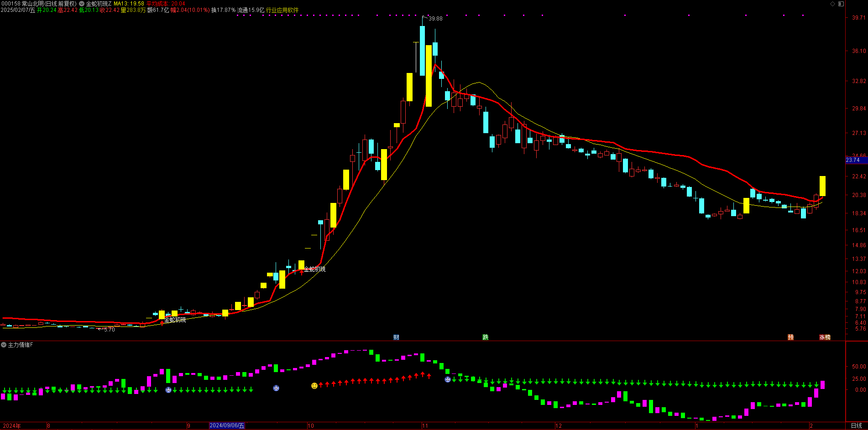The width and height of the screenshot is (868, 430).
Task: Click the month 11 marker on time axis
Action: pyautogui.click(x=425, y=426)
